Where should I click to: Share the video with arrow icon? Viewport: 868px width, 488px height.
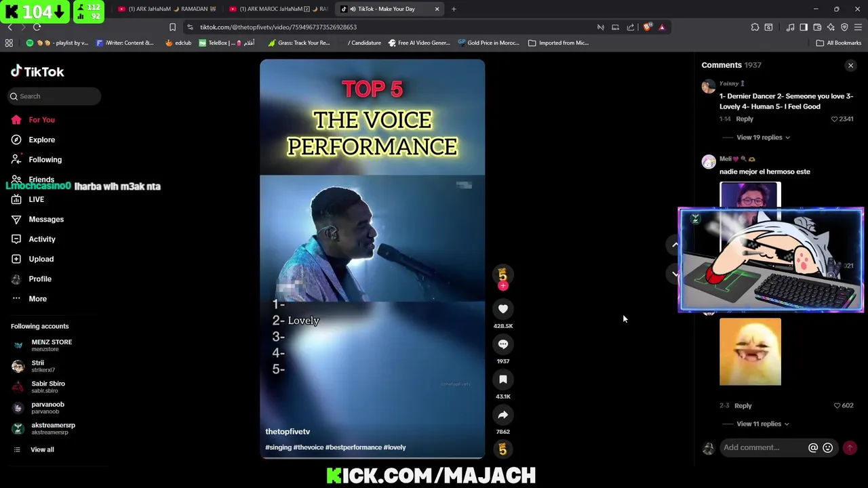coord(503,415)
